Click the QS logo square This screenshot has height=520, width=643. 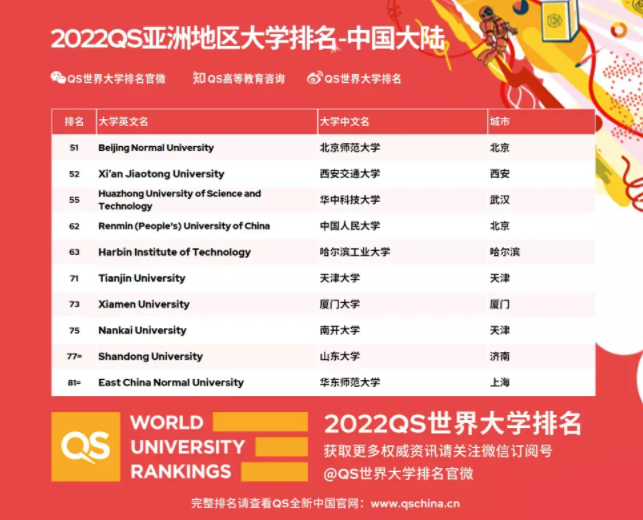pos(86,447)
